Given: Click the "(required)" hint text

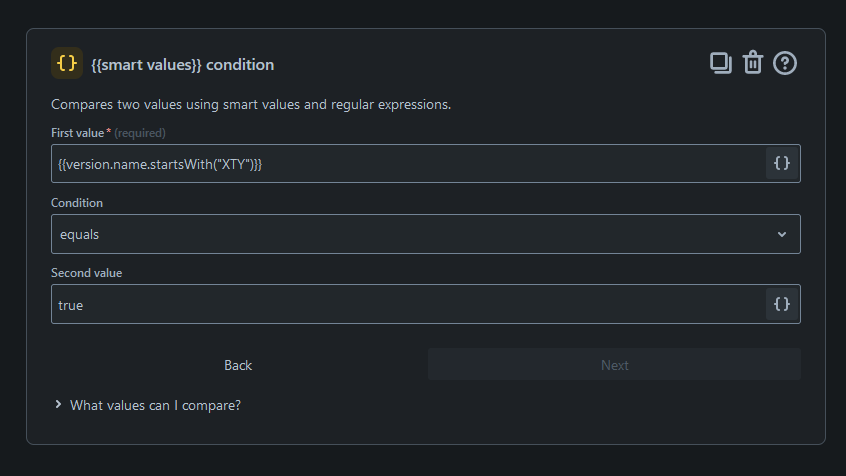Looking at the screenshot, I should 140,133.
